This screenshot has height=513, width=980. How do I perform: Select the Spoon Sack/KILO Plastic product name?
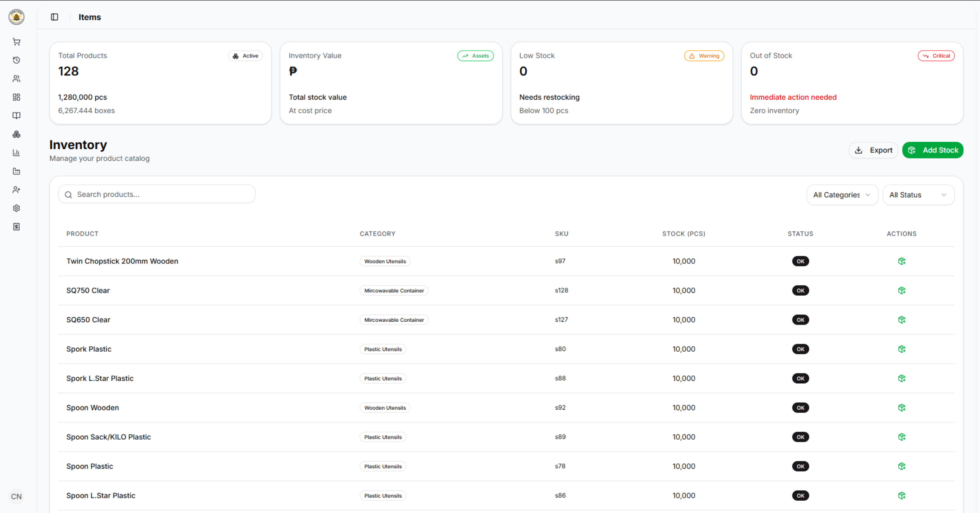click(x=109, y=437)
